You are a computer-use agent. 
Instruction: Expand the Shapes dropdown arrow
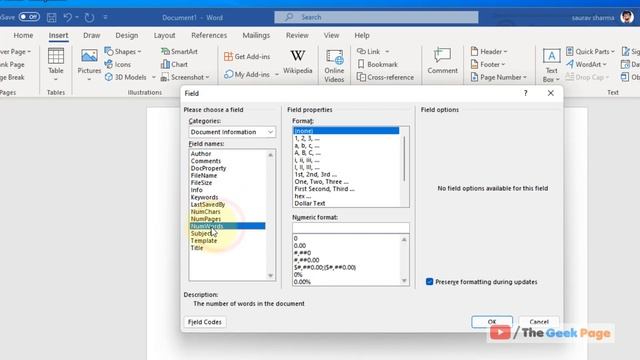pyautogui.click(x=139, y=51)
